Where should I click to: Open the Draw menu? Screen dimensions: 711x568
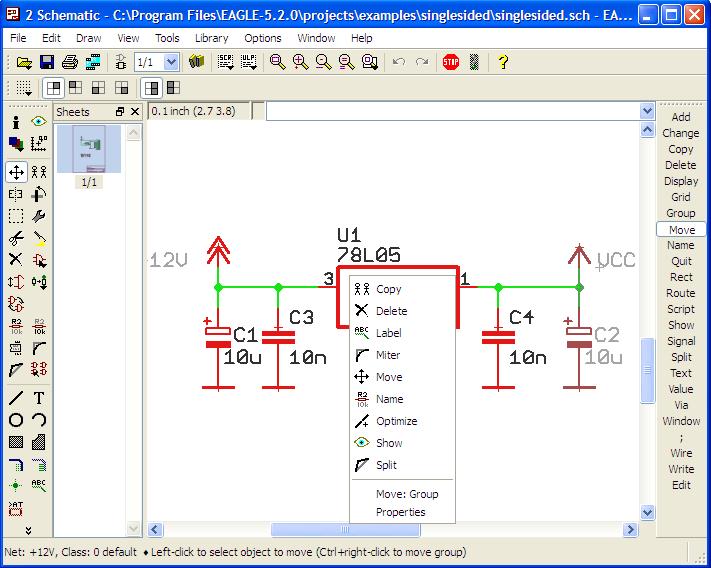88,38
